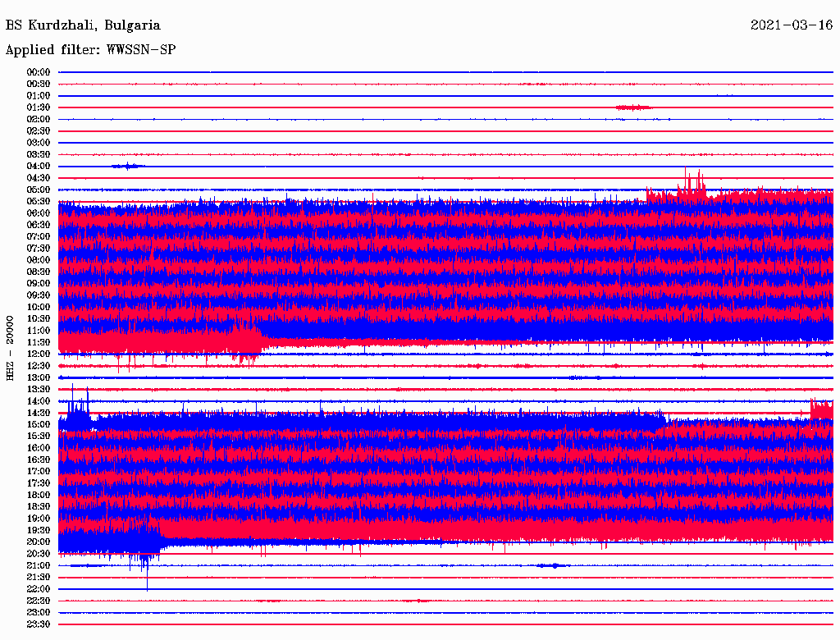Select the 21:00 time label
The image size is (840, 640).
39,565
